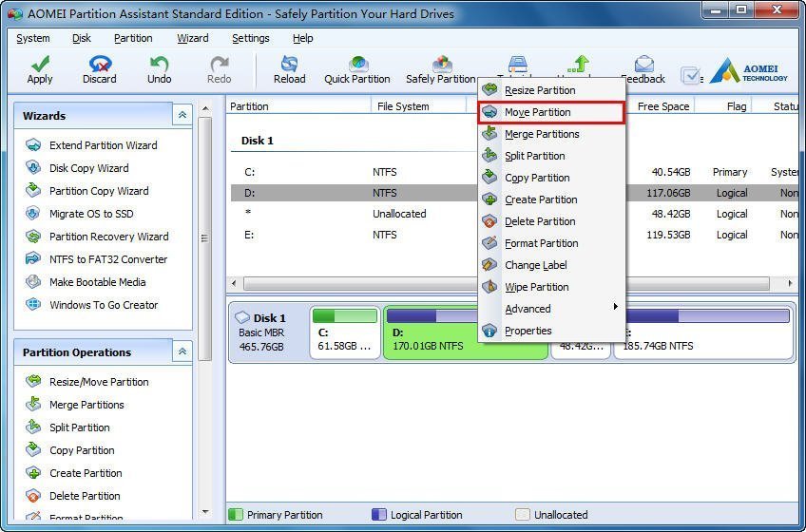Open Safely Partition from the toolbar
806x532 pixels.
coord(440,69)
